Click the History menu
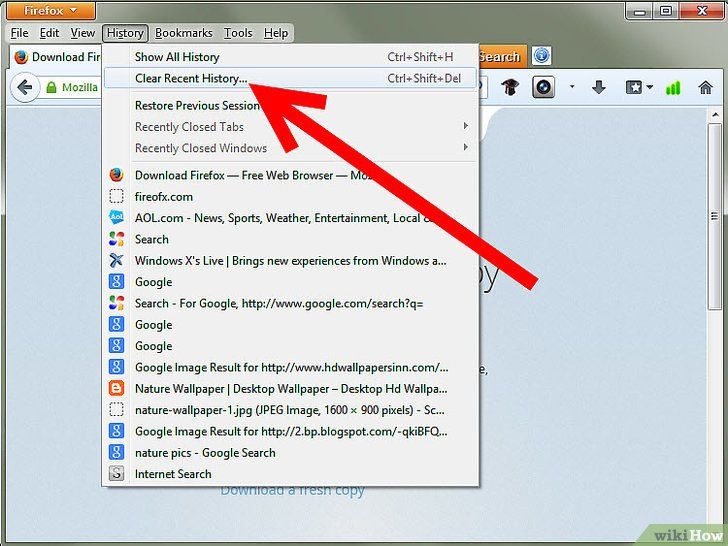The image size is (728, 546). click(125, 33)
